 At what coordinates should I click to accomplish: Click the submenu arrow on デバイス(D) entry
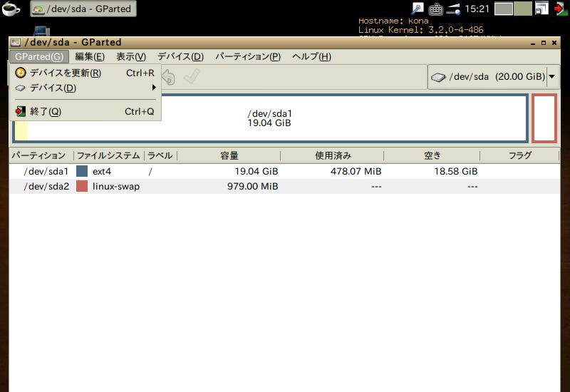154,88
